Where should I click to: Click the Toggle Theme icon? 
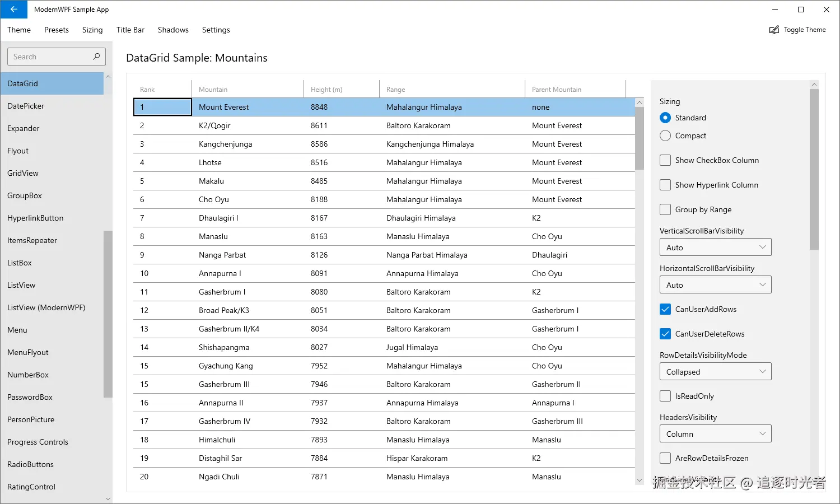(774, 30)
